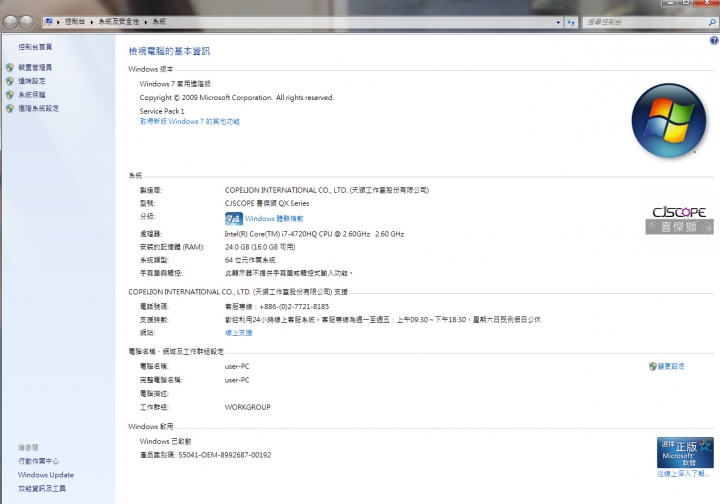
Task: Open 效能資訊及工具 in See also section
Action: coord(42,488)
